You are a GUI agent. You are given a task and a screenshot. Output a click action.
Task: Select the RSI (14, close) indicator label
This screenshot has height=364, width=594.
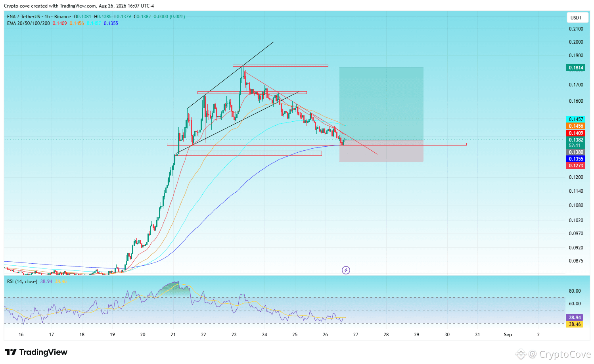click(22, 282)
